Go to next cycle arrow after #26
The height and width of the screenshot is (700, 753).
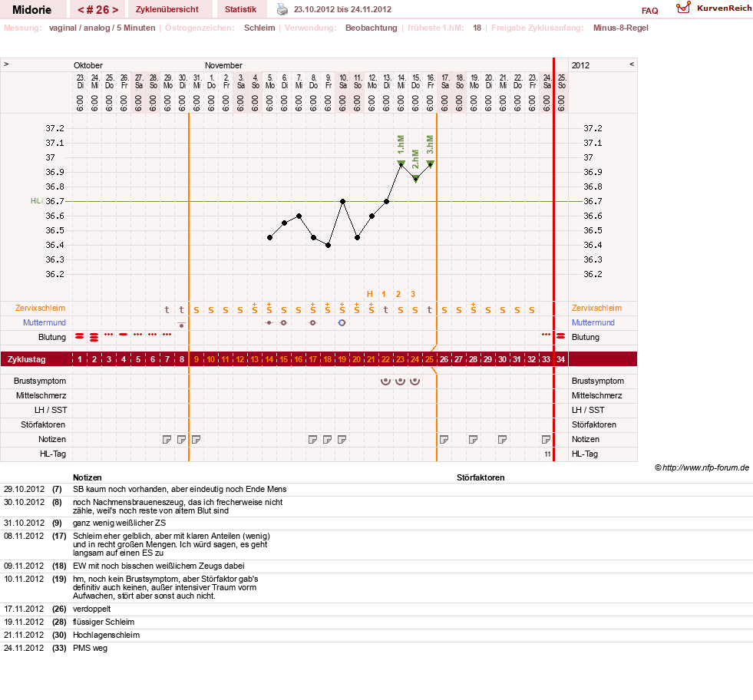point(115,10)
